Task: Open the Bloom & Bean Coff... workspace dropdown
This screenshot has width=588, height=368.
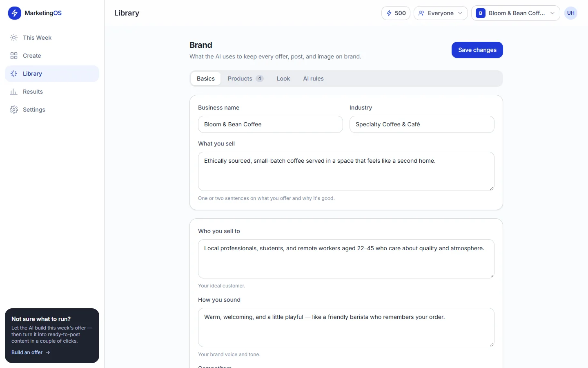Action: coord(516,13)
